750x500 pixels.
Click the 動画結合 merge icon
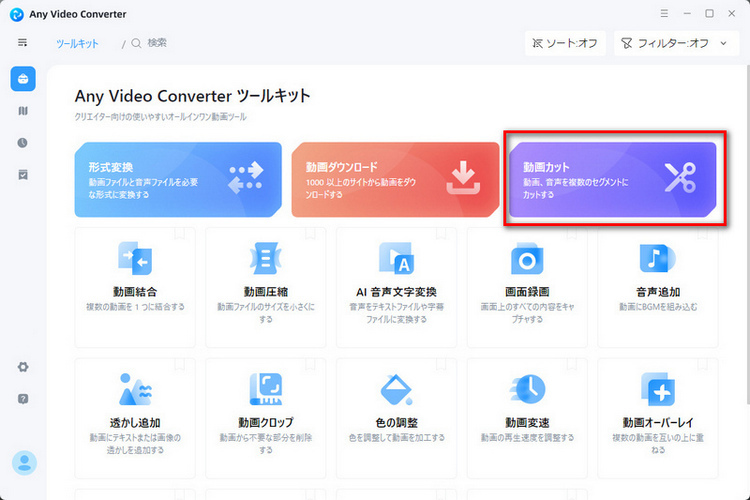coord(135,258)
